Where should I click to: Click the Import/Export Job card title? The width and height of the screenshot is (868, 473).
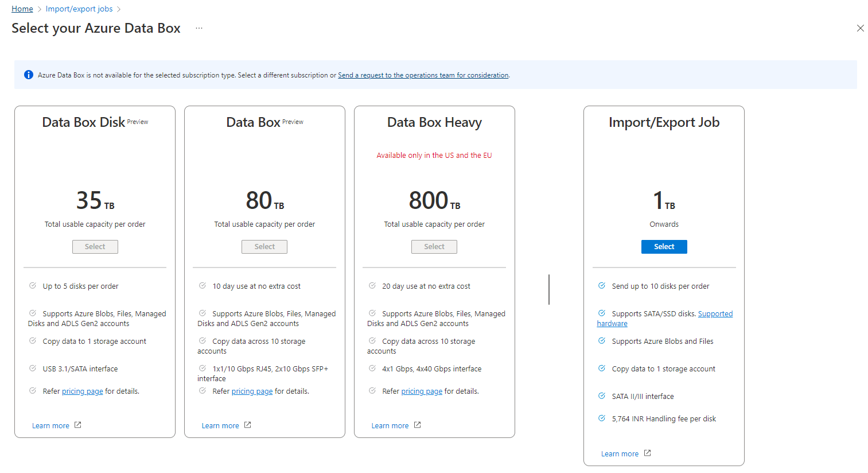(664, 122)
